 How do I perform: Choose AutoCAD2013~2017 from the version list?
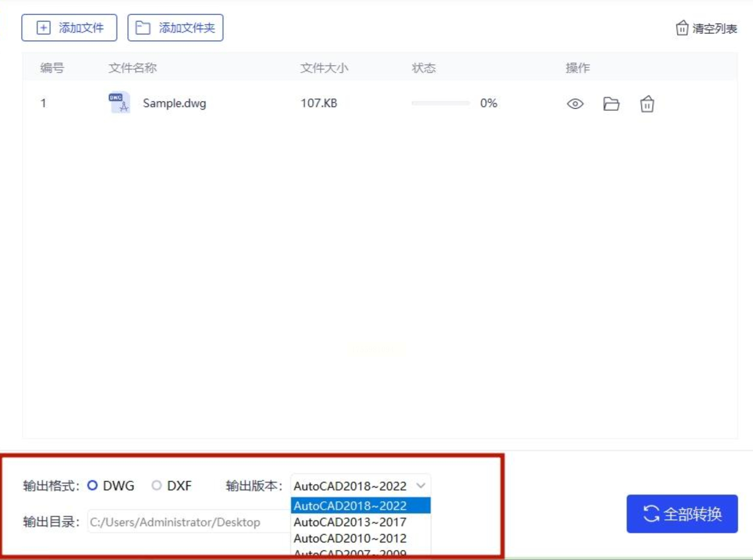(x=360, y=522)
